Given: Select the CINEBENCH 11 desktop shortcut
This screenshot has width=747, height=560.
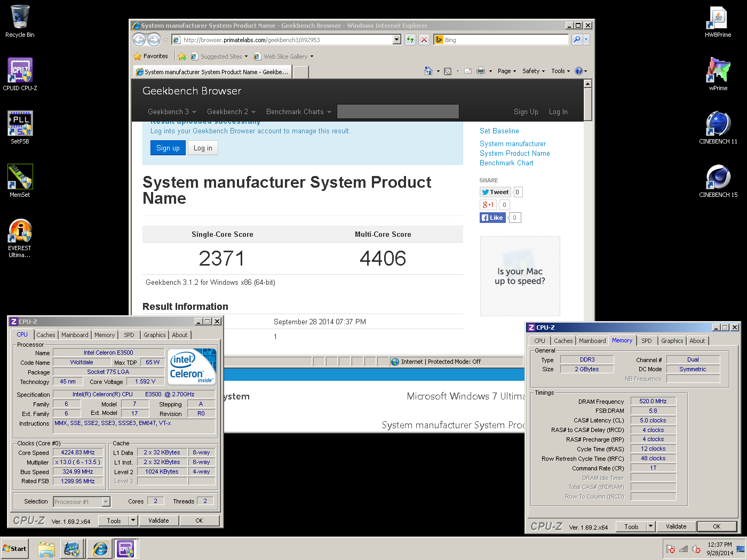Looking at the screenshot, I should [718, 128].
